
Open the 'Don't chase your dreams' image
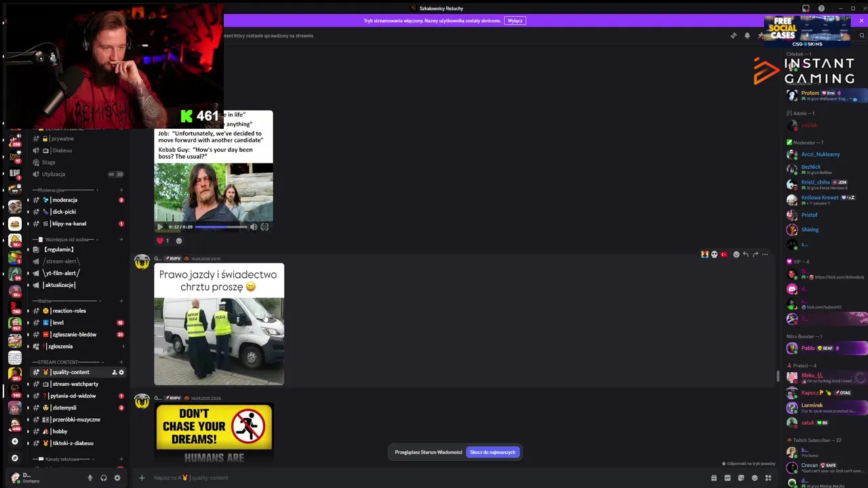click(x=214, y=432)
